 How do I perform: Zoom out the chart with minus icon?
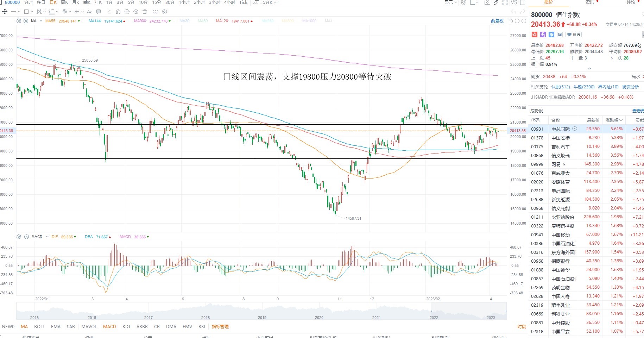click(x=517, y=21)
